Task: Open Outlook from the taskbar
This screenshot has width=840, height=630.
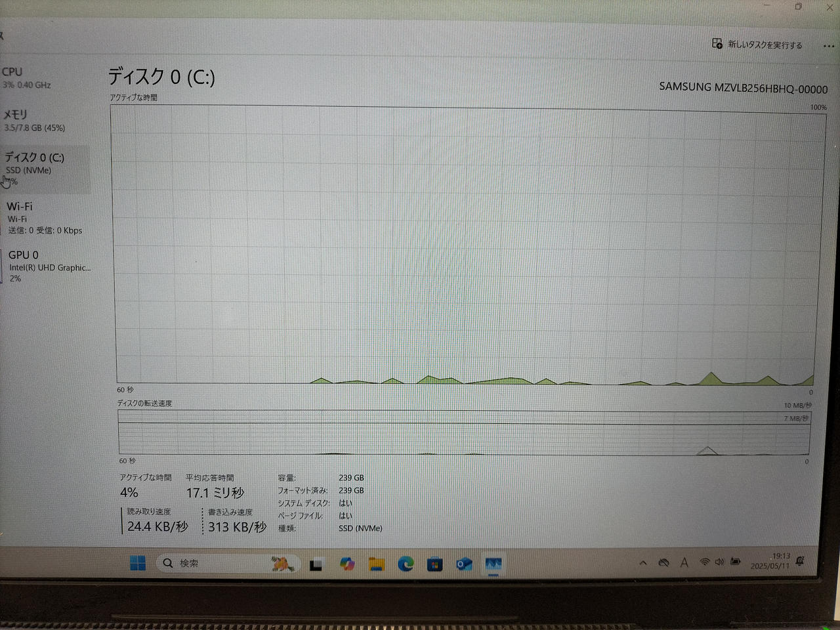Action: [464, 564]
